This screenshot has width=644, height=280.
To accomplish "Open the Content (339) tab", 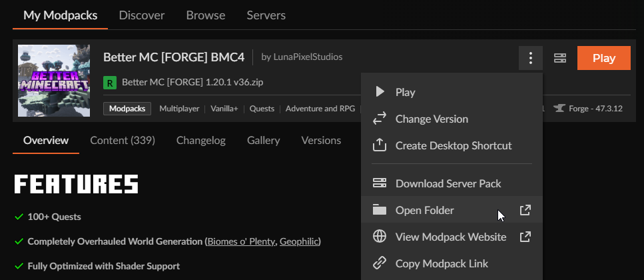I will coord(123,141).
